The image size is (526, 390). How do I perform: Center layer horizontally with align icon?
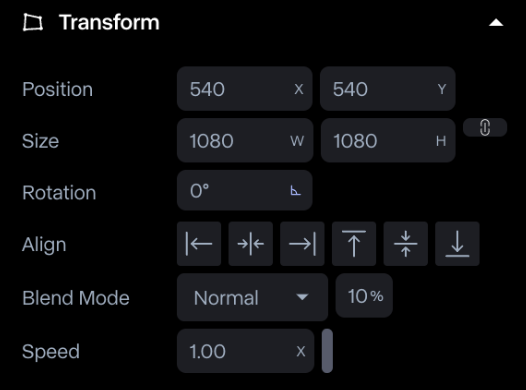tap(251, 244)
